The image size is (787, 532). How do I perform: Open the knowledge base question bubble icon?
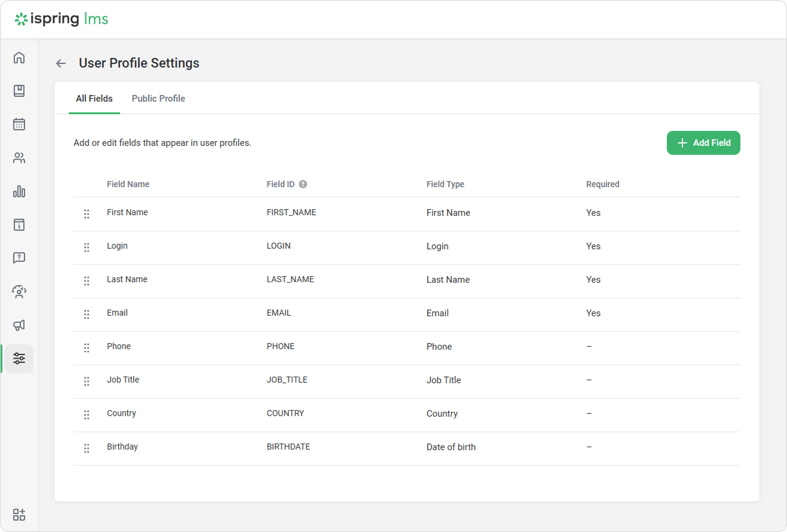pos(19,258)
